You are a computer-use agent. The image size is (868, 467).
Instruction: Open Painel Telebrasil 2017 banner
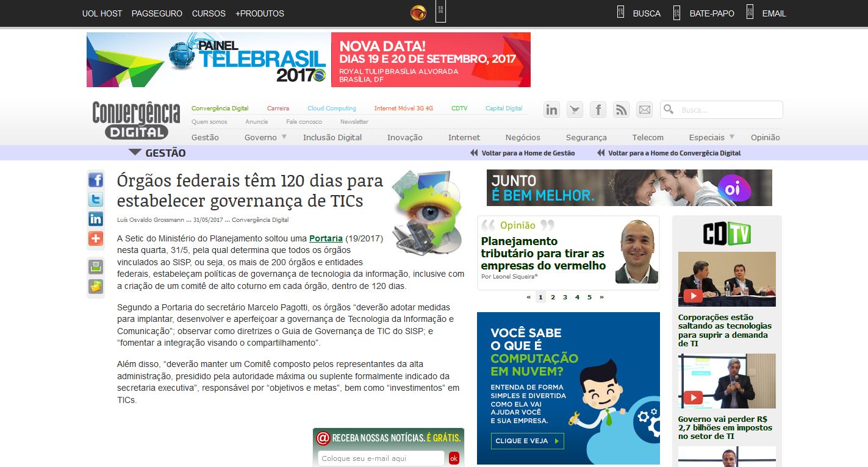(309, 60)
